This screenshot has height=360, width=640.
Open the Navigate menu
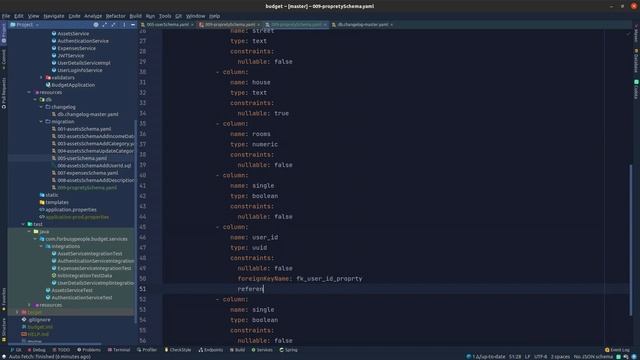click(x=54, y=16)
